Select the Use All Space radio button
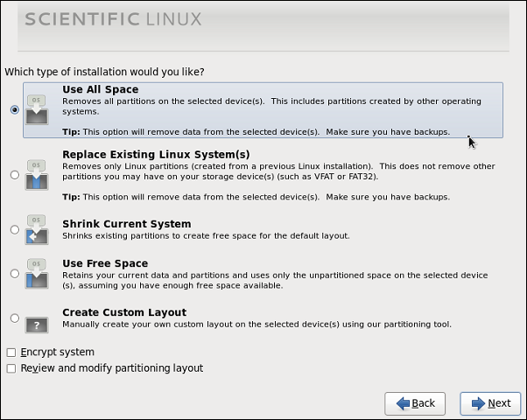Viewport: 527px width, 420px height. pyautogui.click(x=15, y=109)
